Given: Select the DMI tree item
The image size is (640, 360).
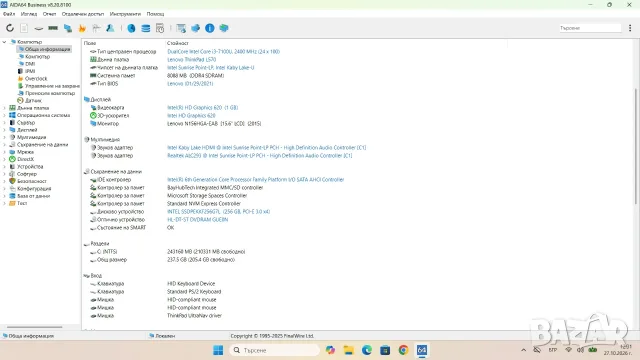Looking at the screenshot, I should tap(30, 64).
